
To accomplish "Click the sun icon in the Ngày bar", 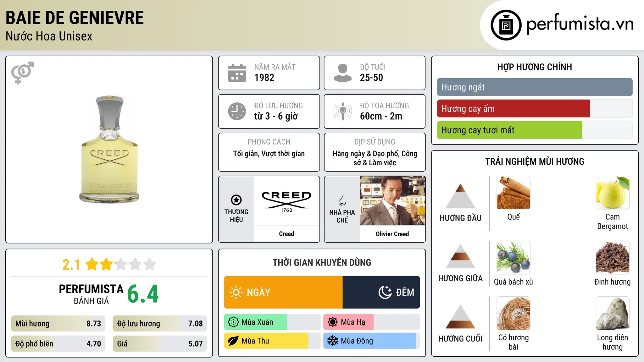I will (236, 292).
